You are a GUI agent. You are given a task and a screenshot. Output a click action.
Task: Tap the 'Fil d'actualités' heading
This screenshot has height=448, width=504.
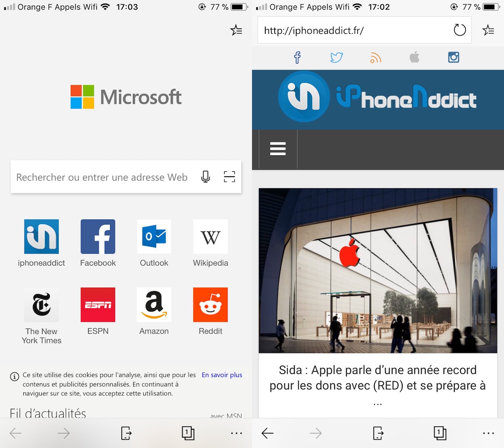pyautogui.click(x=48, y=413)
